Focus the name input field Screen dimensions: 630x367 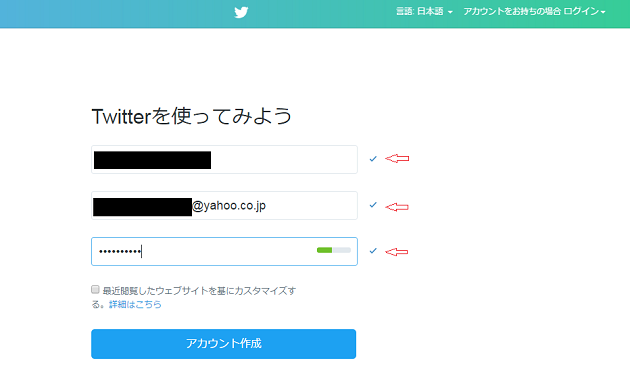tap(224, 160)
